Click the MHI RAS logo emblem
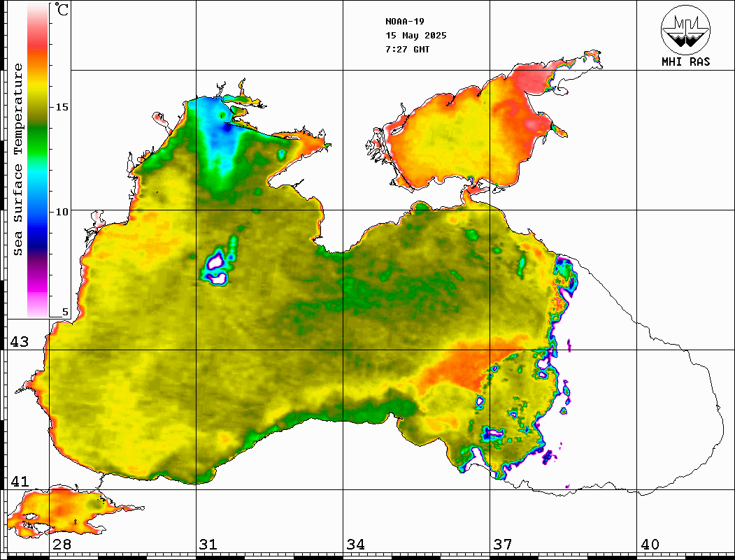Screen dimensions: 735x560 tap(685, 29)
